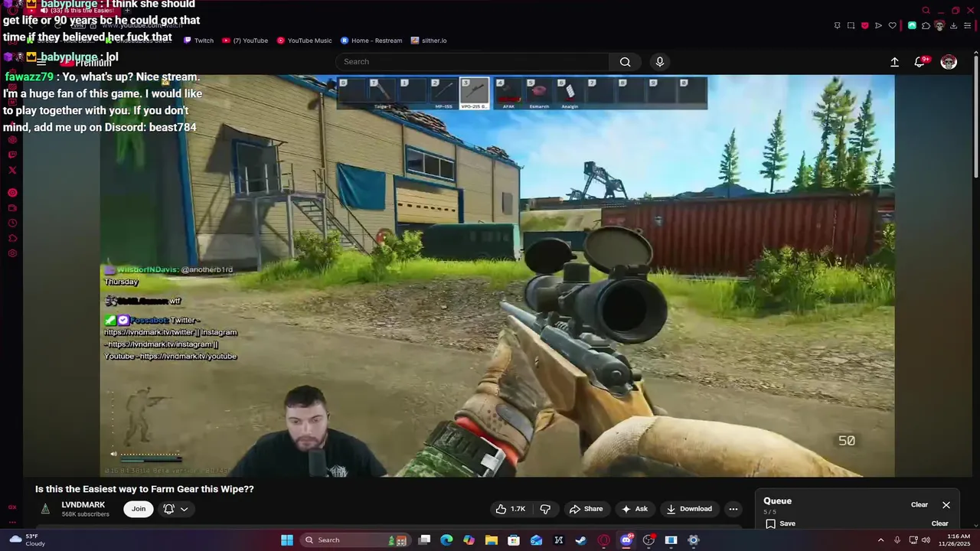Viewport: 980px width, 551px height.
Task: Open the LVNDMARK channel name
Action: (83, 505)
